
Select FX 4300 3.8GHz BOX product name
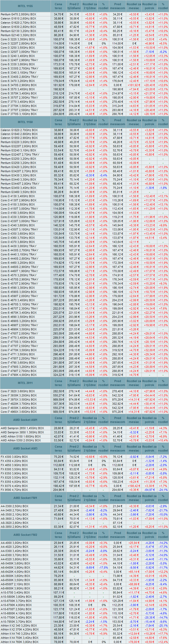[x=14, y=457]
